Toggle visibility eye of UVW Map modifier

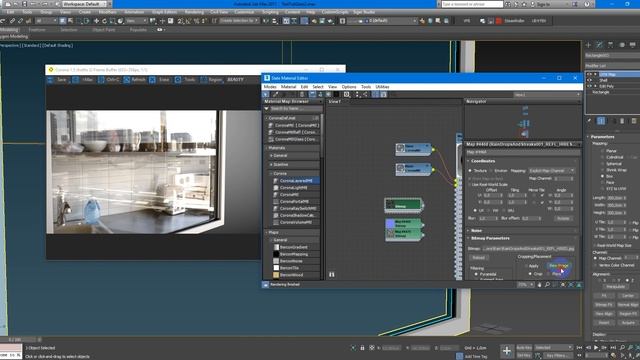click(x=589, y=74)
